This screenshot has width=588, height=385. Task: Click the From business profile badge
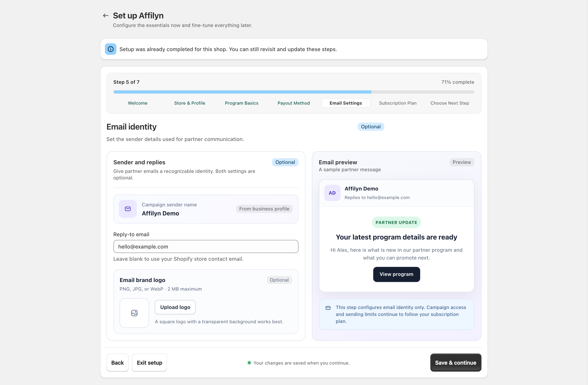pos(264,209)
